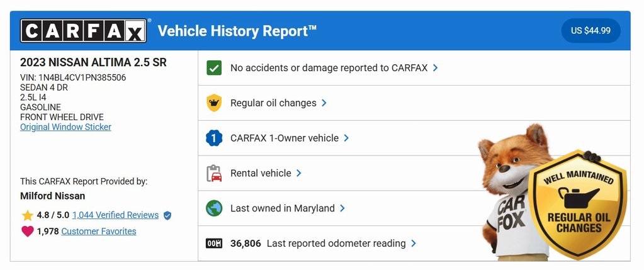Open the Original Window Sticker link
The width and height of the screenshot is (644, 270).
pos(65,127)
